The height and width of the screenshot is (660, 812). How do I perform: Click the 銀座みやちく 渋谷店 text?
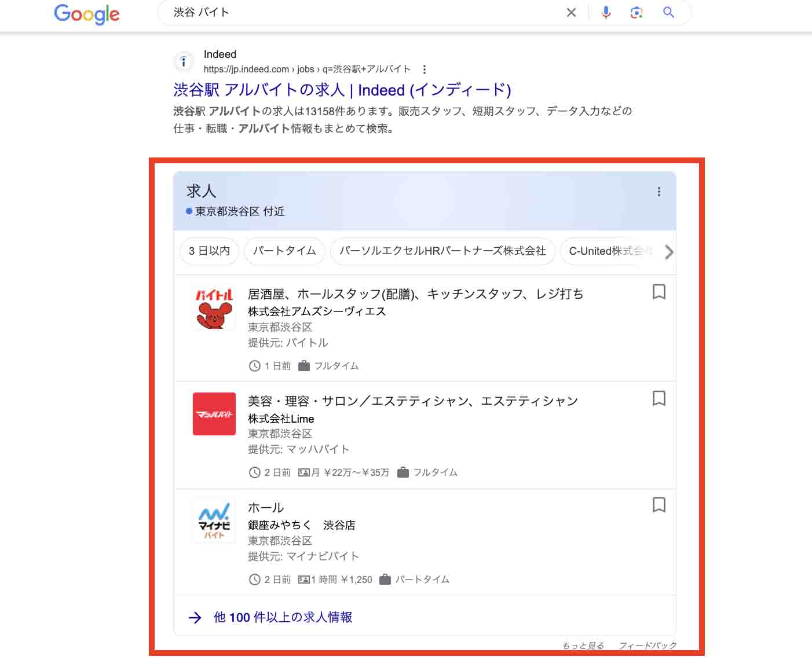302,525
